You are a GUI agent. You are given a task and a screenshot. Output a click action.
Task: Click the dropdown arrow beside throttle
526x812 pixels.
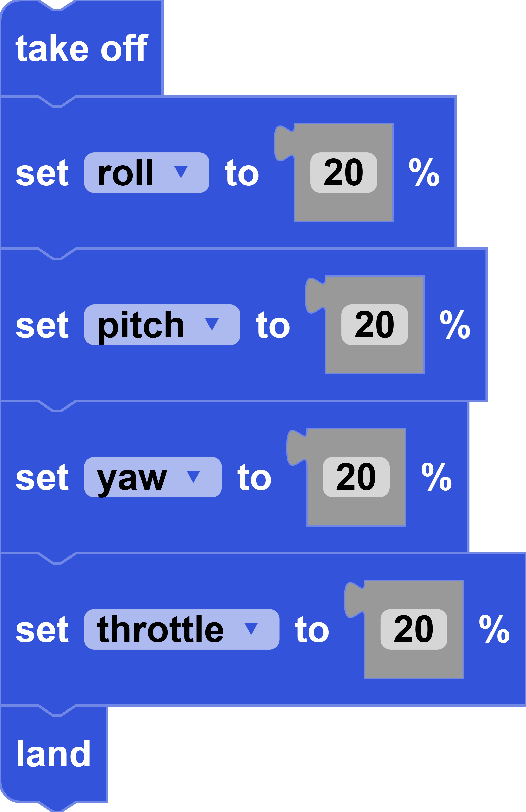point(251,629)
